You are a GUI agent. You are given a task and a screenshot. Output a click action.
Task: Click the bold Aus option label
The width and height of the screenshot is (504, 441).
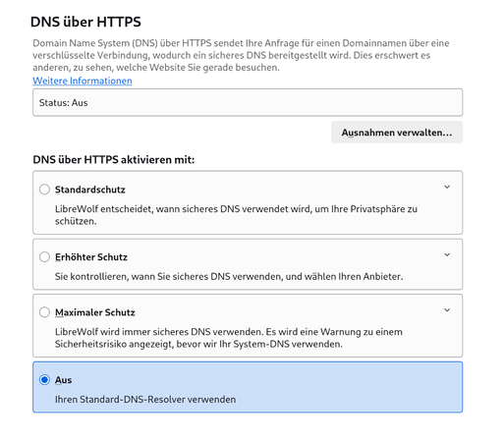coord(63,380)
